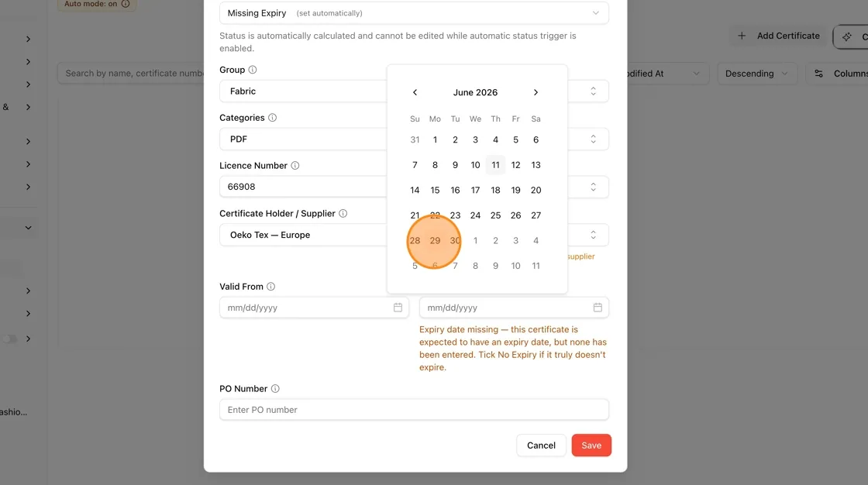868x485 pixels.
Task: Open the Missing Expiry status dropdown
Action: pos(414,12)
